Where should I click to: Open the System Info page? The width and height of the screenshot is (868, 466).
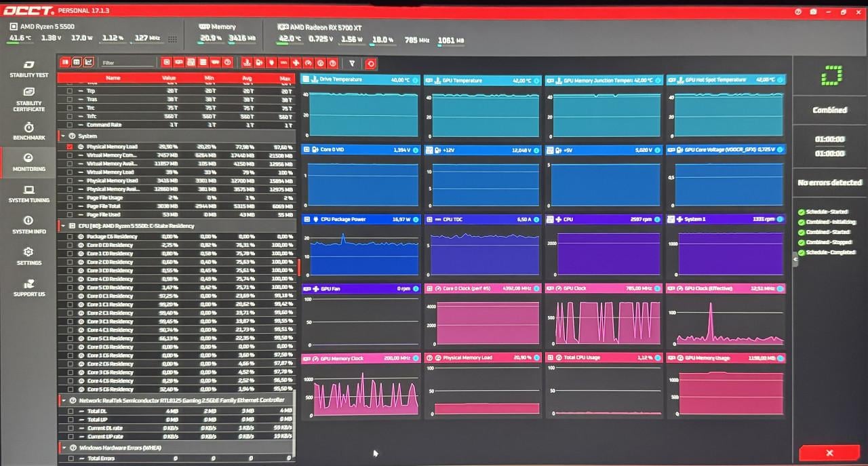click(x=28, y=226)
